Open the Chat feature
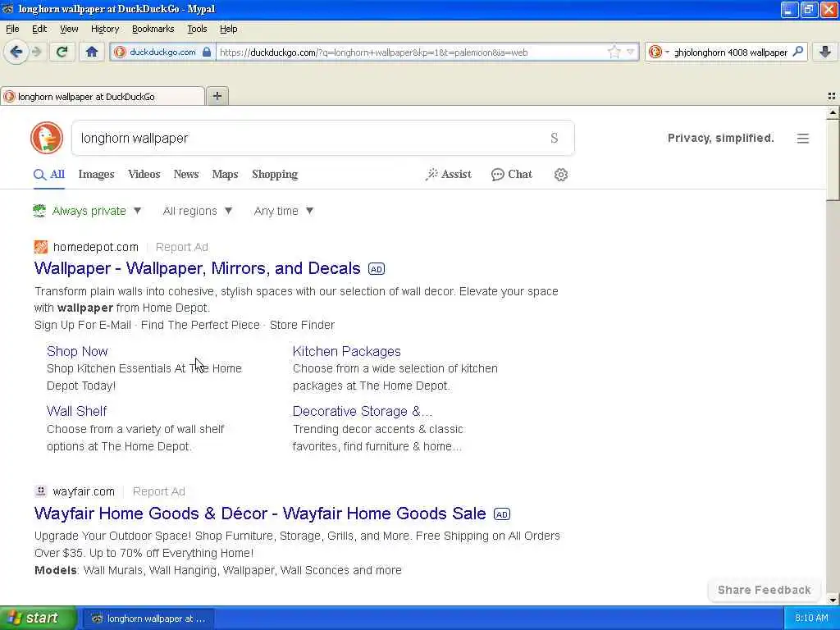Screen dimensions: 840x630 click(512, 175)
